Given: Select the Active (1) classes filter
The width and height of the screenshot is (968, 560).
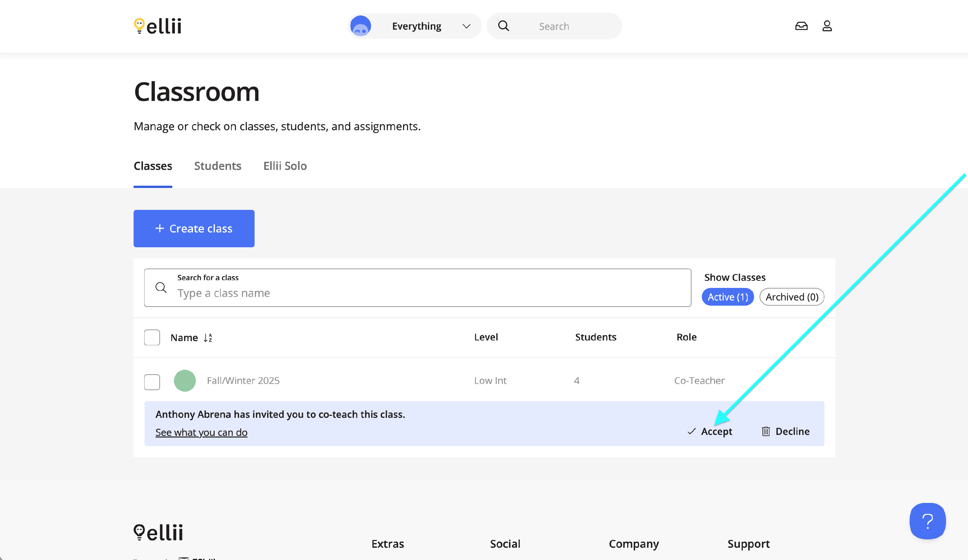Looking at the screenshot, I should pyautogui.click(x=728, y=297).
